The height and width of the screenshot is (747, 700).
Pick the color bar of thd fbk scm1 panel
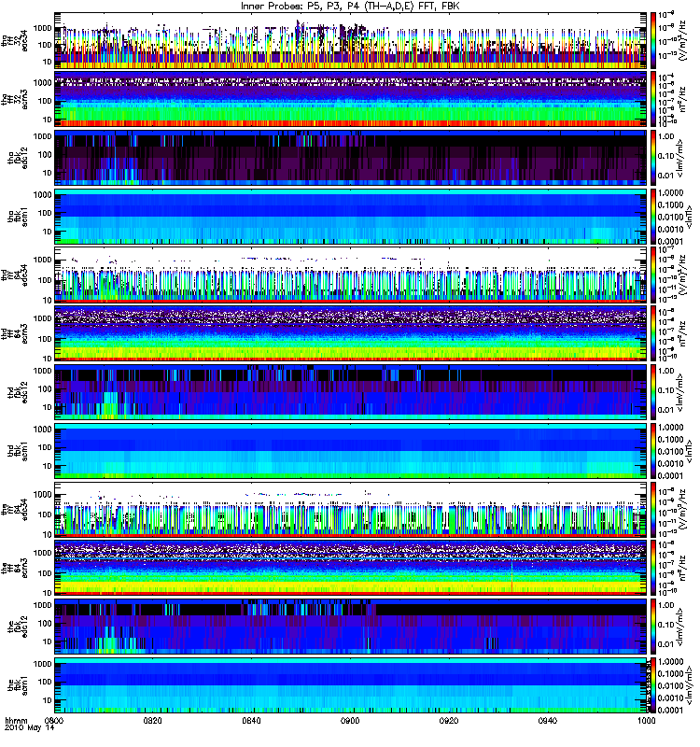click(652, 451)
